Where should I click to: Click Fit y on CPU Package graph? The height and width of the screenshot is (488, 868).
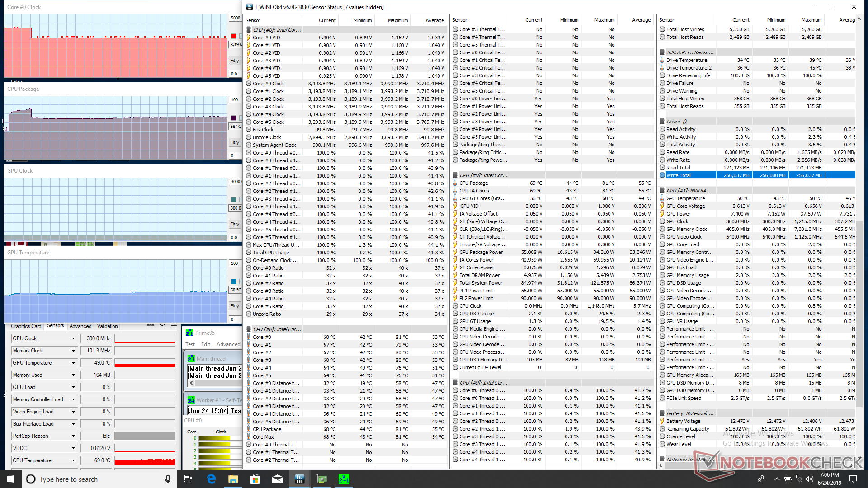coord(235,142)
